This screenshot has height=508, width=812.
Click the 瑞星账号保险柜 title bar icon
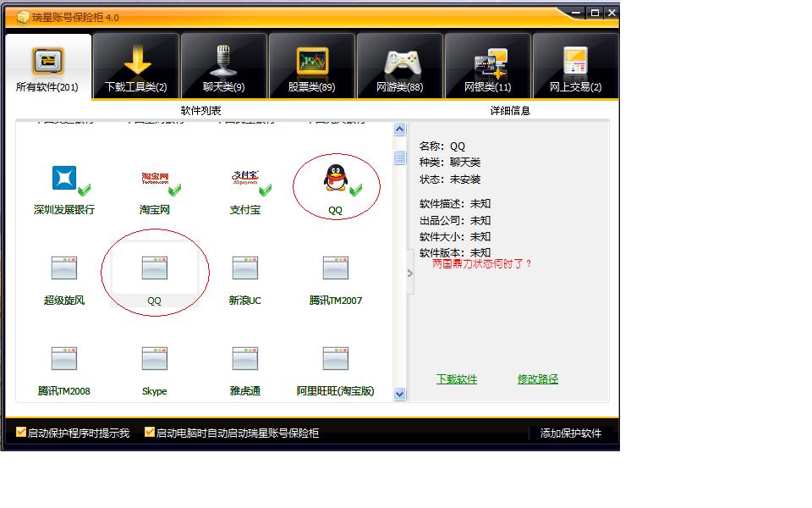tap(23, 18)
